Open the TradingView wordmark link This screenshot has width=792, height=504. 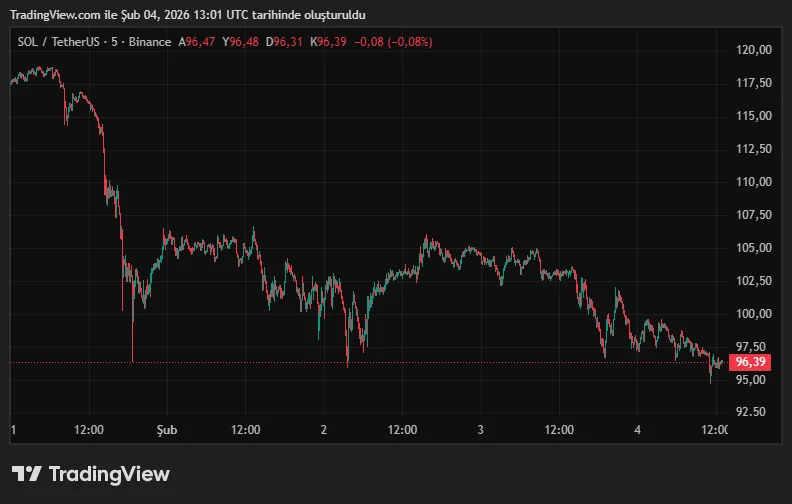point(109,474)
